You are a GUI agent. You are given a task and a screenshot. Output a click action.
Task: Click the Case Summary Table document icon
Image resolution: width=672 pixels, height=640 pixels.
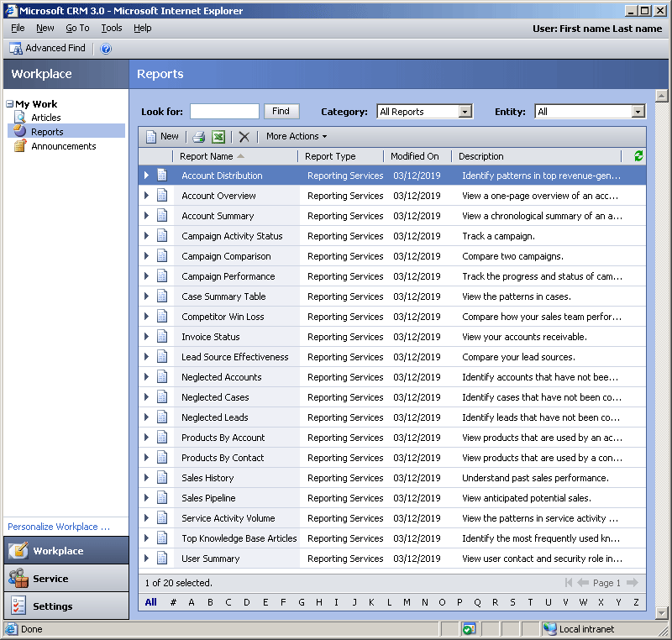162,296
